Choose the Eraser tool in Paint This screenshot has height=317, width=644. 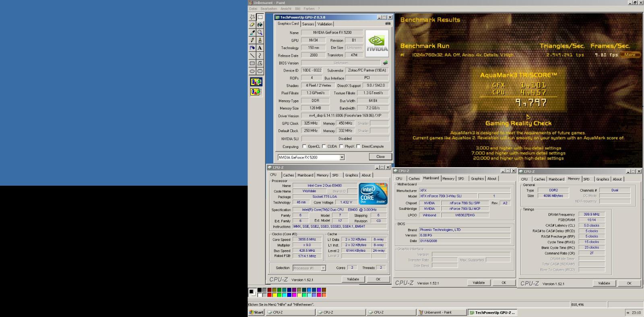click(252, 25)
